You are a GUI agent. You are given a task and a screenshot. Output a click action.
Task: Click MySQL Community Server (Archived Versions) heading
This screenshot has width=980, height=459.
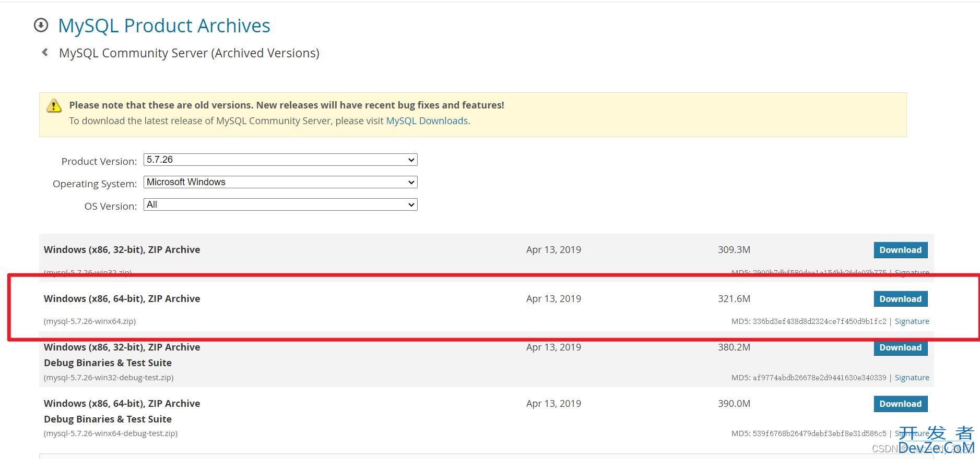189,53
